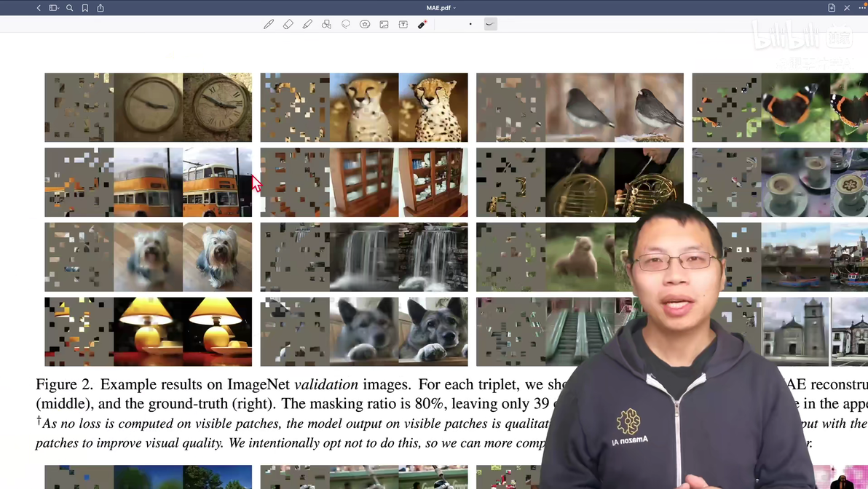Image resolution: width=868 pixels, height=489 pixels.
Task: Select the Eraser tool
Action: tap(288, 24)
